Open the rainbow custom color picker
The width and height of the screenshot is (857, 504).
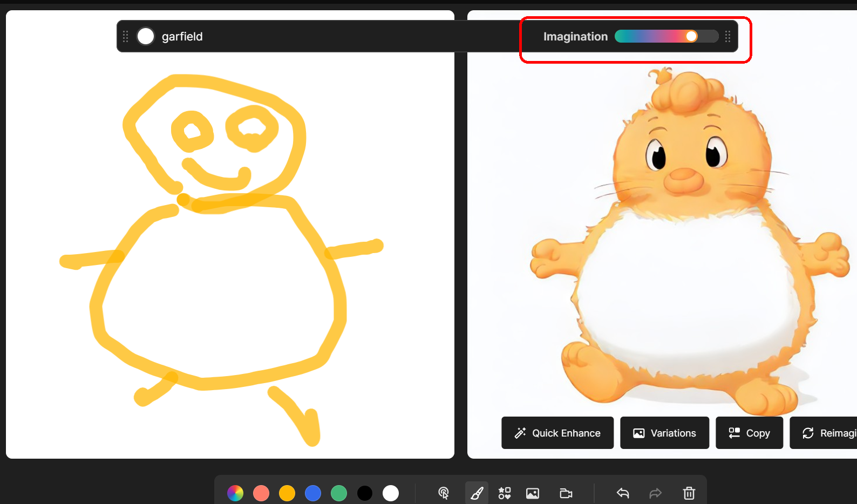[x=235, y=493]
